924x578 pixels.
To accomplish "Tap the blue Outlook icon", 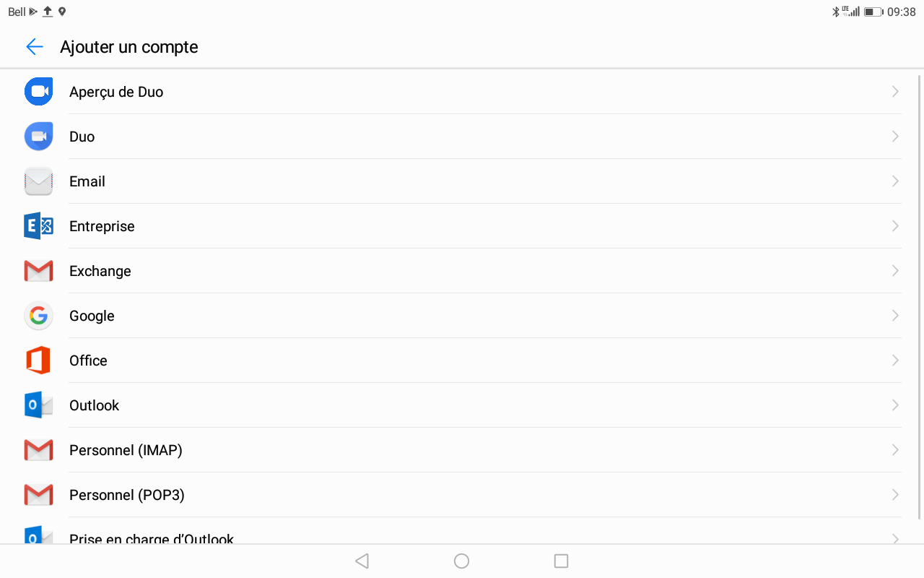I will [x=38, y=405].
